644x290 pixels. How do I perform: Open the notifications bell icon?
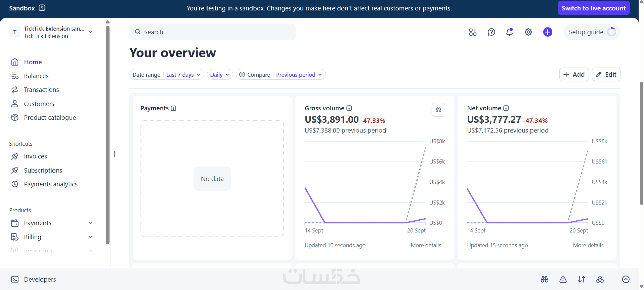pyautogui.click(x=510, y=32)
